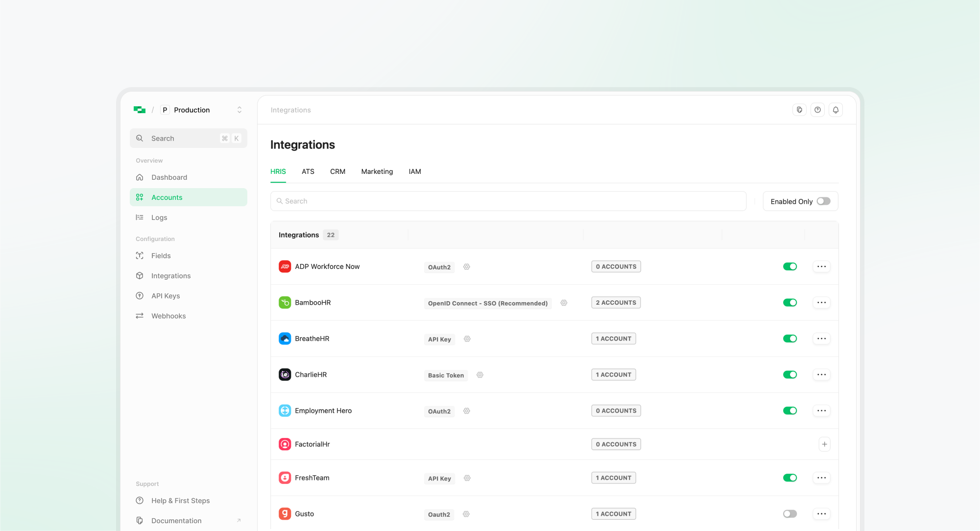The image size is (980, 531).
Task: Select the Webhooks sidebar icon
Action: click(x=140, y=315)
